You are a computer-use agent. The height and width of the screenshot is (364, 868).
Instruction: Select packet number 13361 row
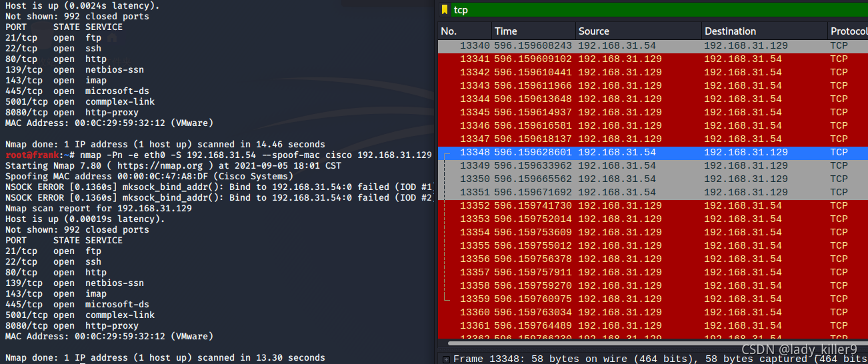click(x=653, y=326)
